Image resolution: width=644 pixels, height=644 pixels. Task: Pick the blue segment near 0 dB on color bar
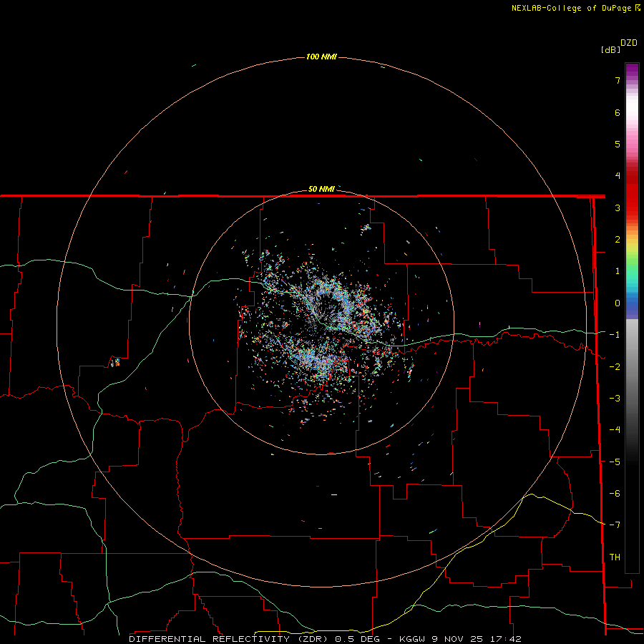click(x=632, y=305)
